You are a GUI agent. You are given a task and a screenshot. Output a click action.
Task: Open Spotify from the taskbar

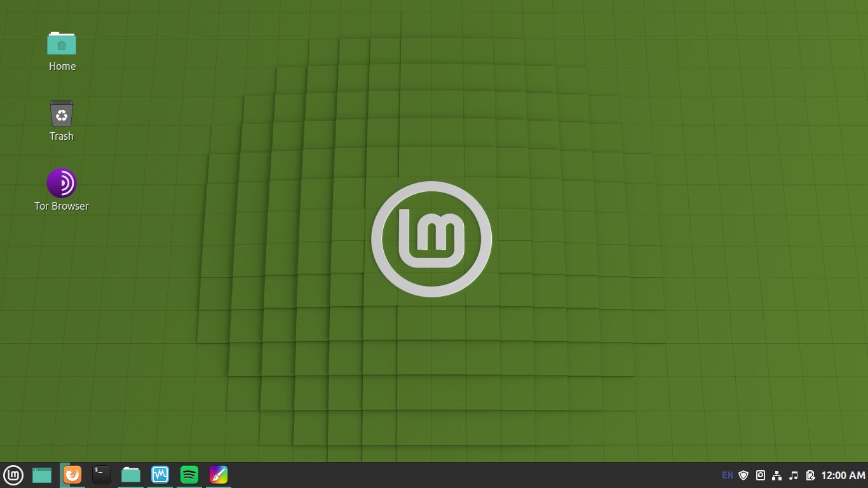189,475
